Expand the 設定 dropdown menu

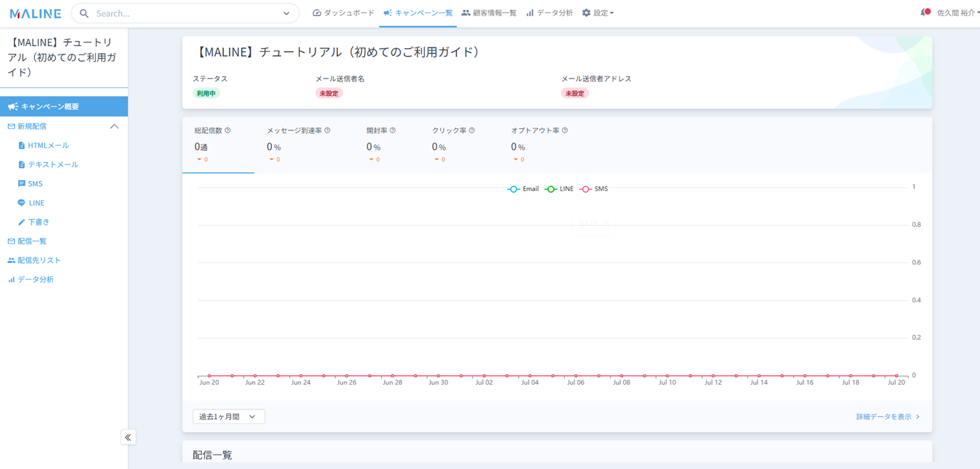pyautogui.click(x=598, y=13)
